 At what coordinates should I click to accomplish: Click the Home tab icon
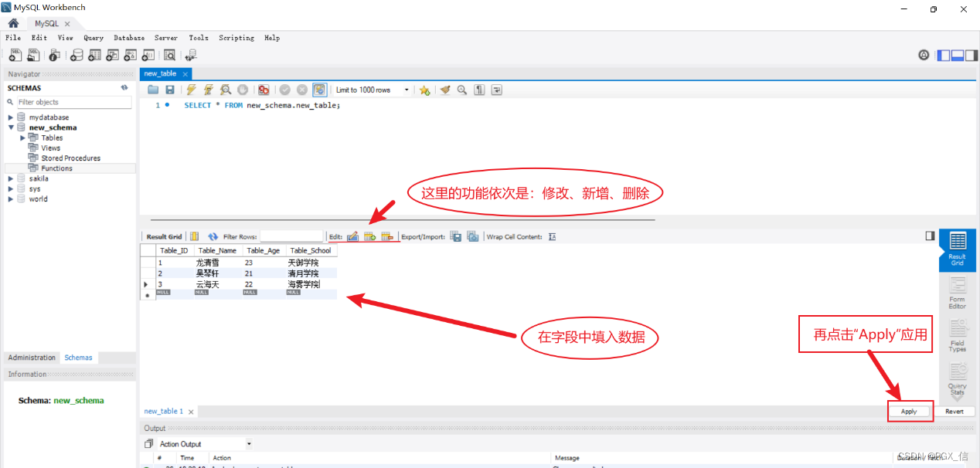(13, 23)
